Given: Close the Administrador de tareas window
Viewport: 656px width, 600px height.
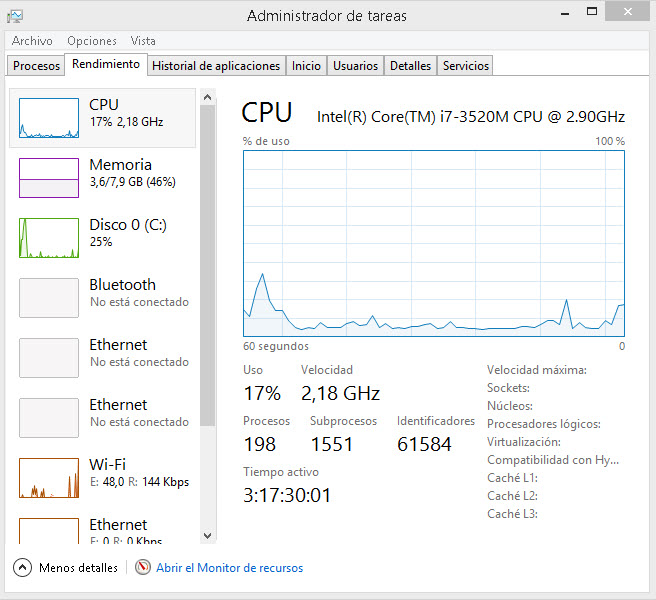Looking at the screenshot, I should point(628,12).
